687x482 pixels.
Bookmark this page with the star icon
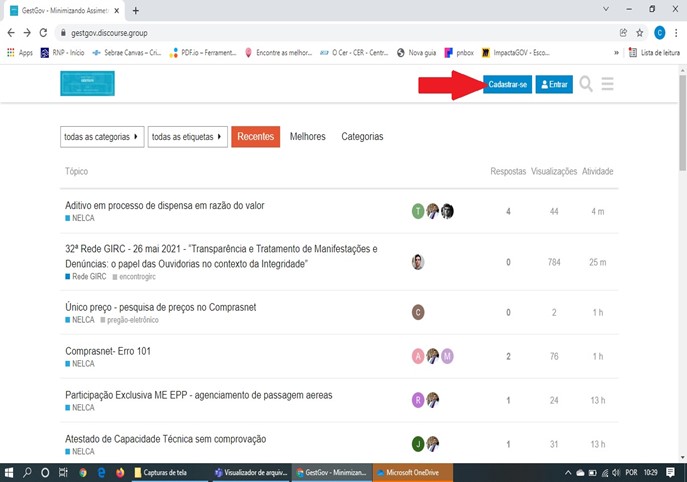641,32
